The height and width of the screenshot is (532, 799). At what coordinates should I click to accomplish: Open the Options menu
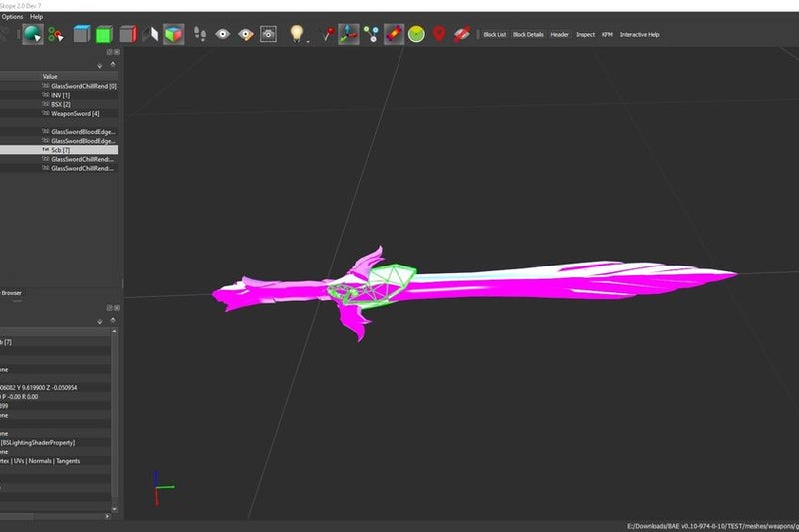tap(12, 17)
